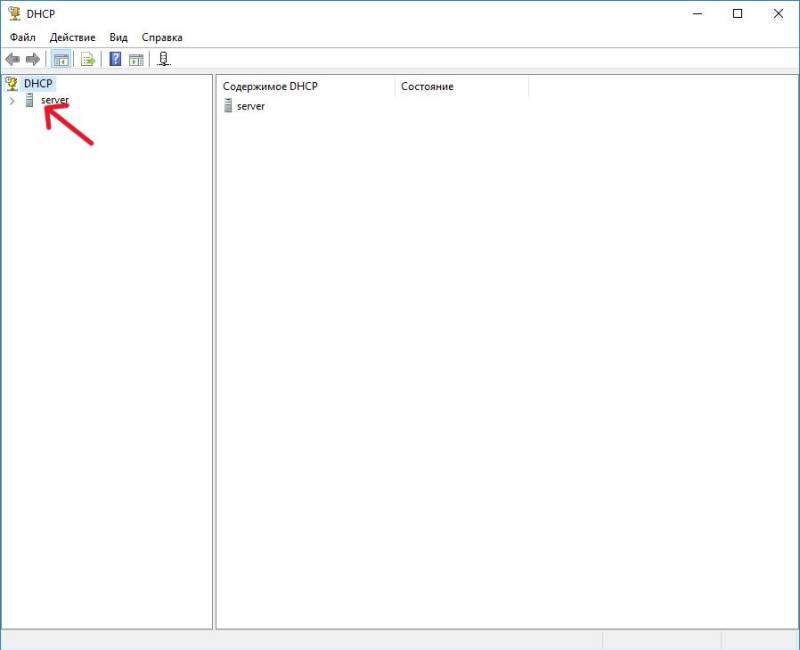
Task: Open the Вид menu
Action: [118, 37]
